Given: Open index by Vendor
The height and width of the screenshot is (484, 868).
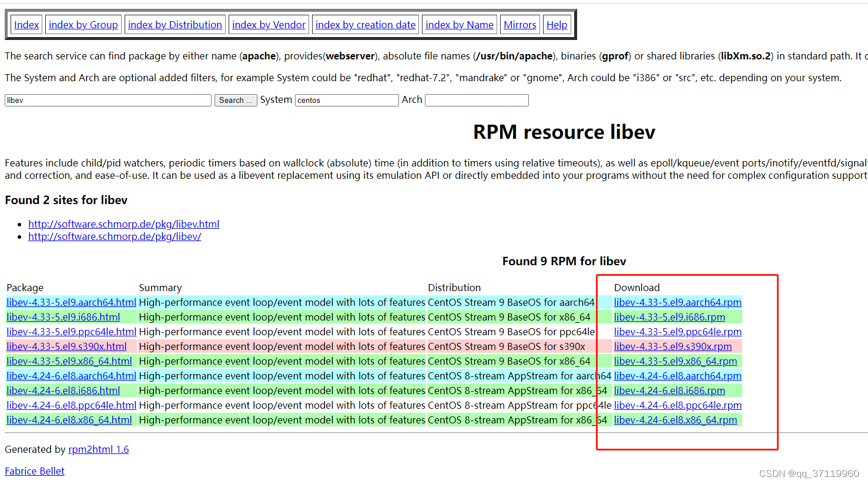Looking at the screenshot, I should 269,25.
